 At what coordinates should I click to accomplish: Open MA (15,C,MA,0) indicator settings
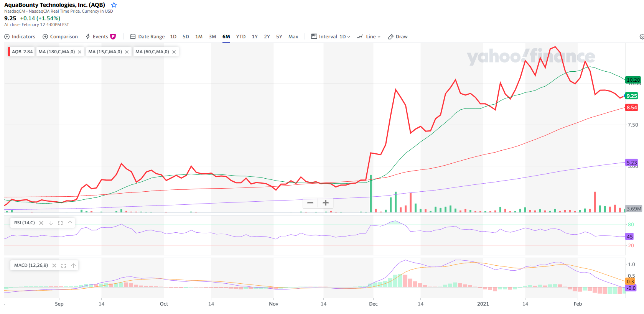coord(105,52)
